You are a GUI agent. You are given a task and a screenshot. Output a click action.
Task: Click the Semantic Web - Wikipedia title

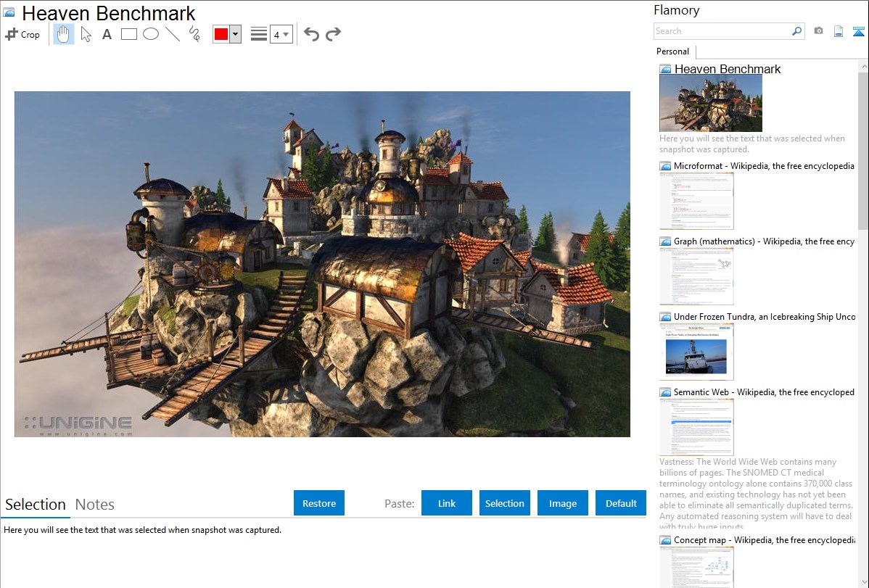pos(764,392)
